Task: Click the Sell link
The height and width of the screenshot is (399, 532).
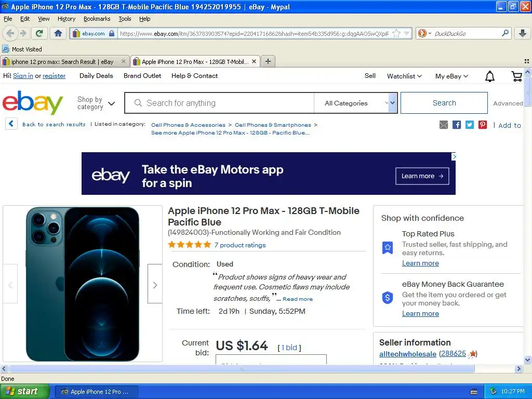Action: coord(370,76)
